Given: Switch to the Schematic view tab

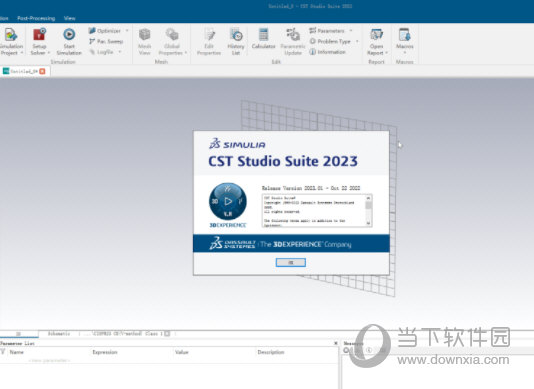Looking at the screenshot, I should point(59,334).
